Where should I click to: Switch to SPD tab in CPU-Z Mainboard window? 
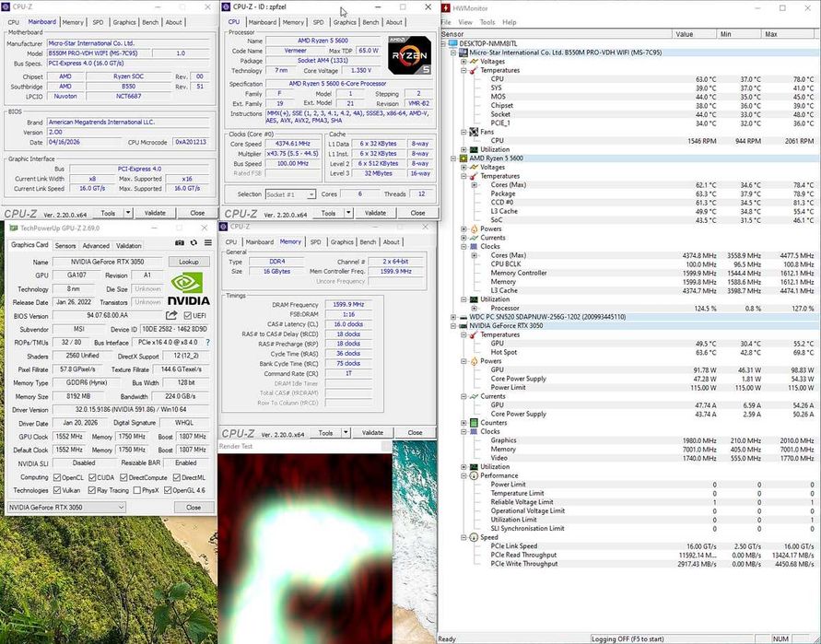98,22
